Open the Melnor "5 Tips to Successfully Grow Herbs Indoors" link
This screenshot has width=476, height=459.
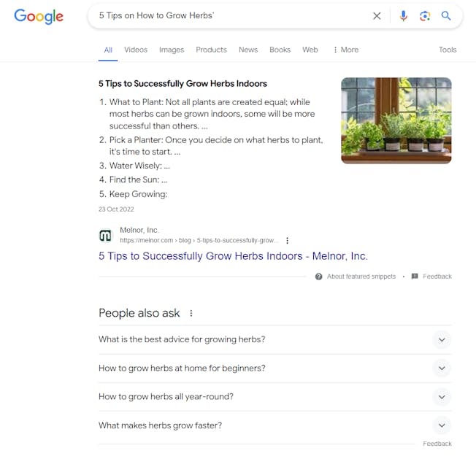tap(233, 256)
